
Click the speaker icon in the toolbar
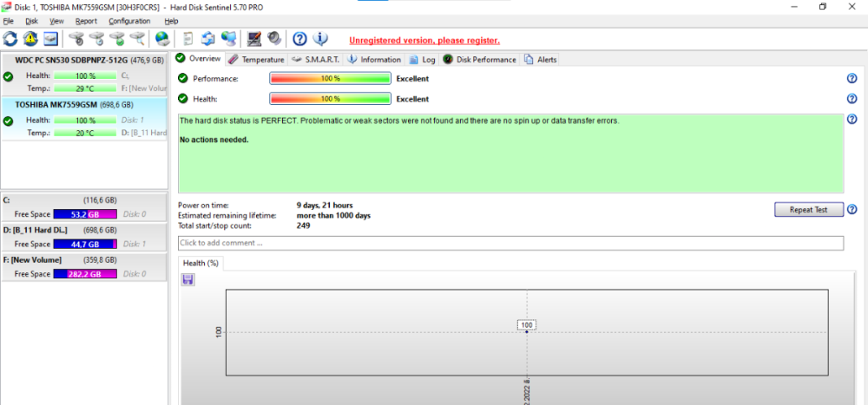coord(274,39)
